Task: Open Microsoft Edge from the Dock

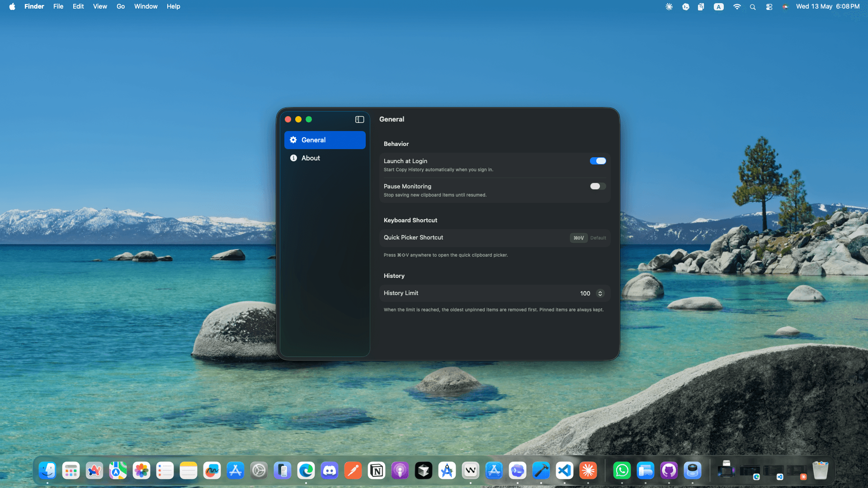Action: point(306,471)
